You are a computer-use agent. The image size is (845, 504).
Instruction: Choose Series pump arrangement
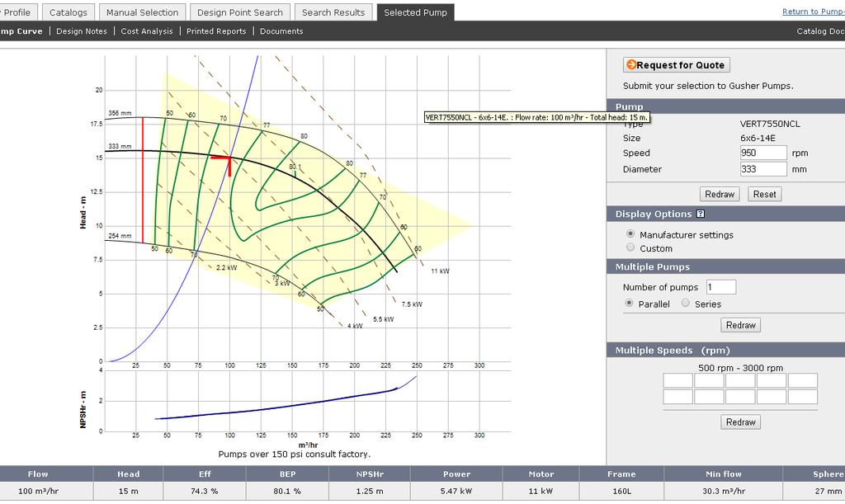click(x=685, y=304)
